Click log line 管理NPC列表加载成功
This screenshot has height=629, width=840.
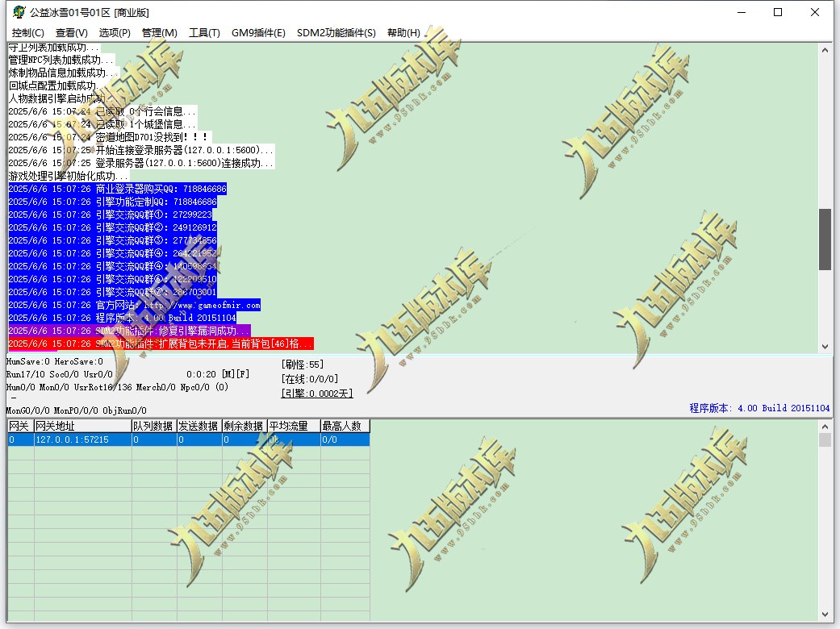pos(61,60)
